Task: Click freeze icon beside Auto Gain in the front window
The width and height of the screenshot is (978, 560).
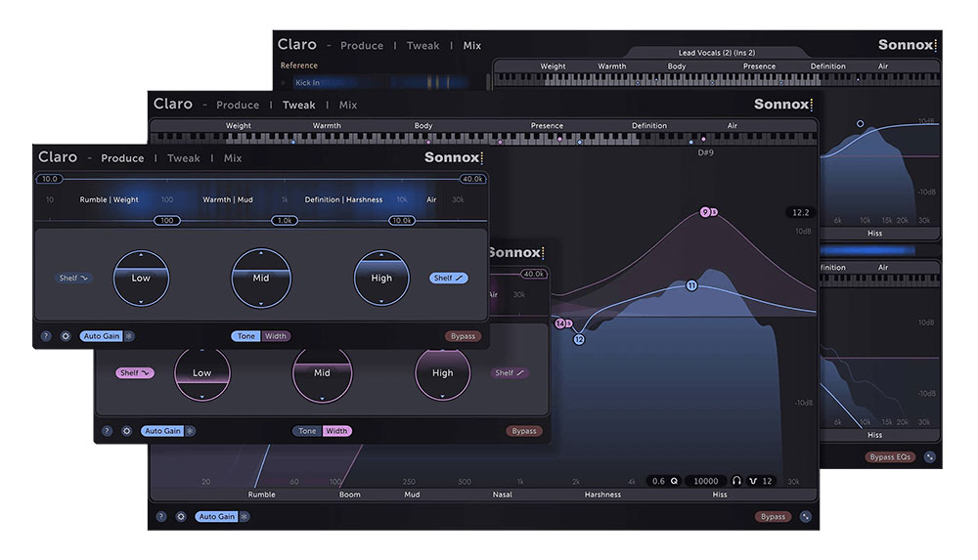Action: [x=129, y=336]
